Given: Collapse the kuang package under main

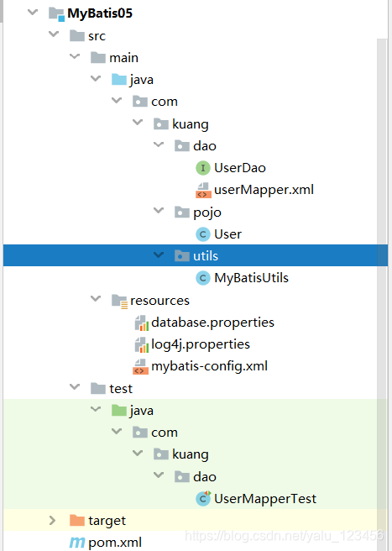Looking at the screenshot, I should tap(138, 123).
